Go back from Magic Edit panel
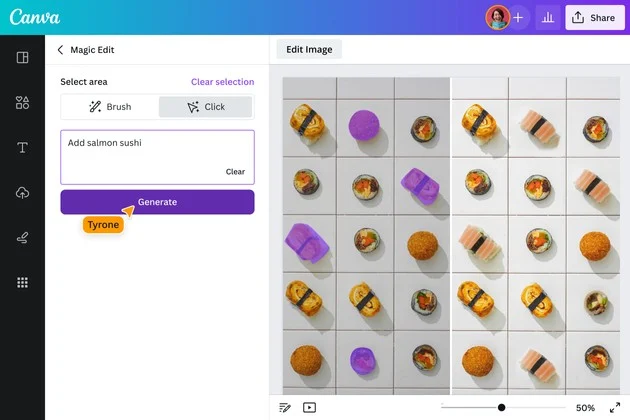 60,49
